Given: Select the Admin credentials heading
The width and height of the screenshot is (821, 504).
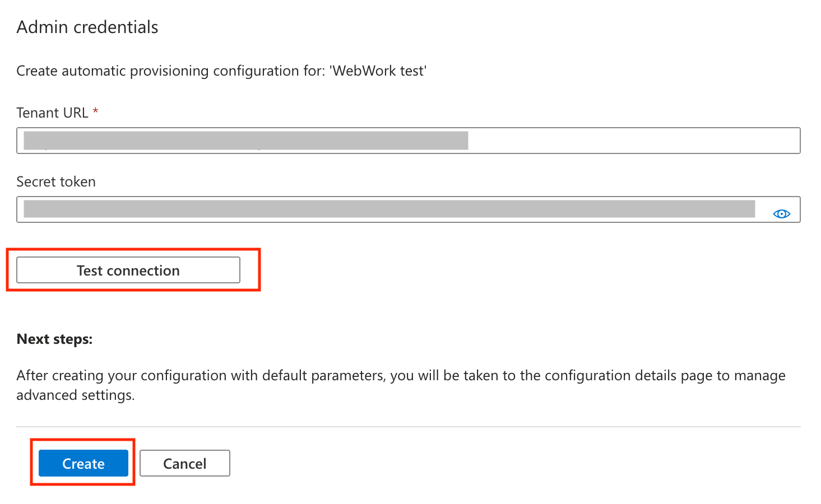Looking at the screenshot, I should [87, 26].
